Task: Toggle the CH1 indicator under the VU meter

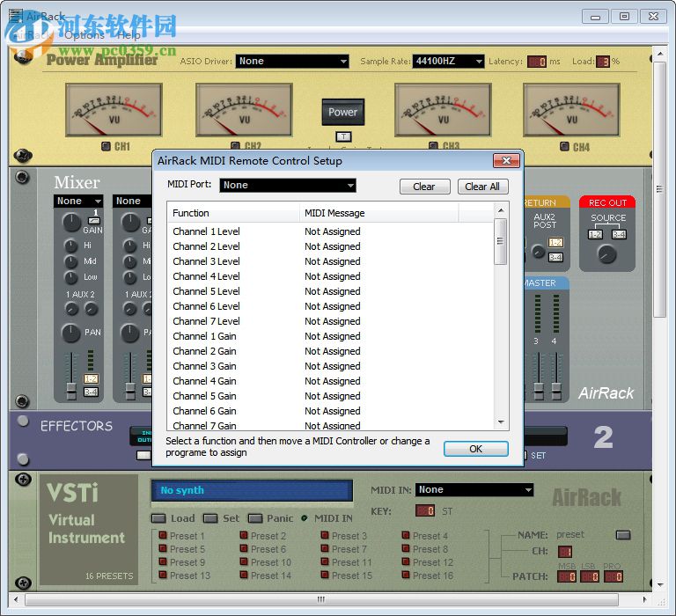Action: click(106, 146)
